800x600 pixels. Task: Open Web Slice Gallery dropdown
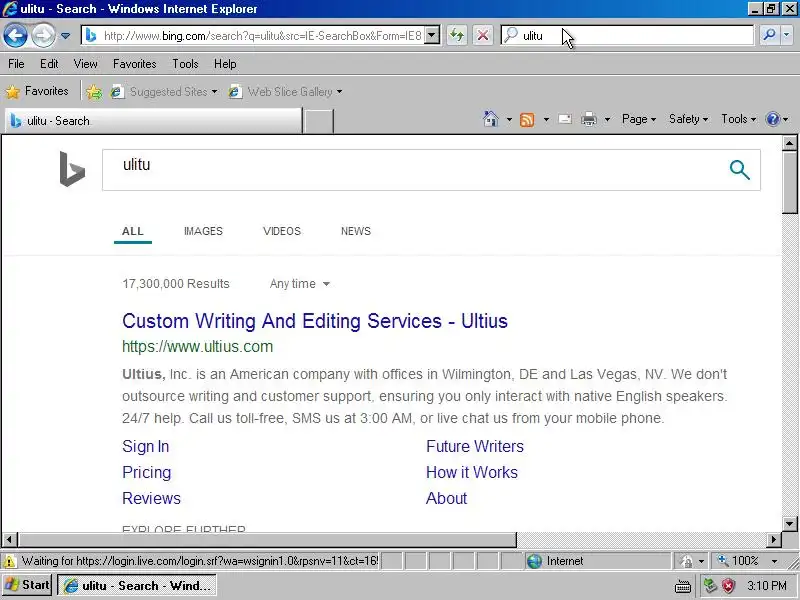(x=285, y=92)
